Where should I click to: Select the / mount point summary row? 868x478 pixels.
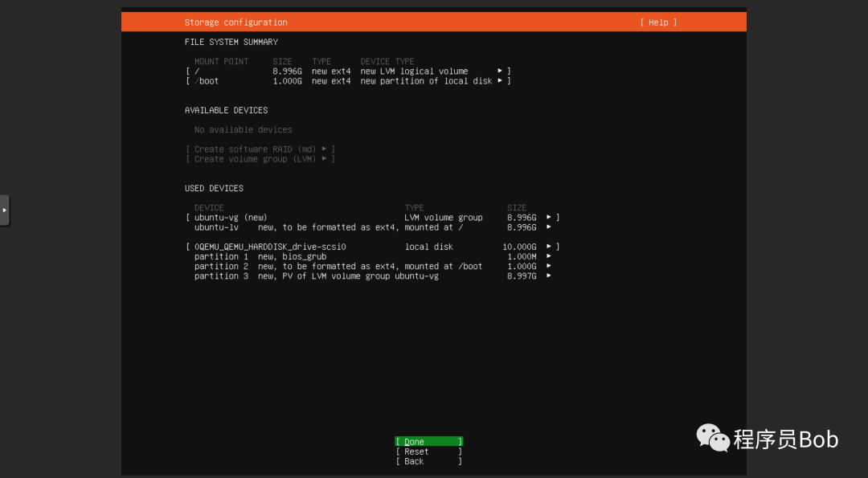pos(348,71)
